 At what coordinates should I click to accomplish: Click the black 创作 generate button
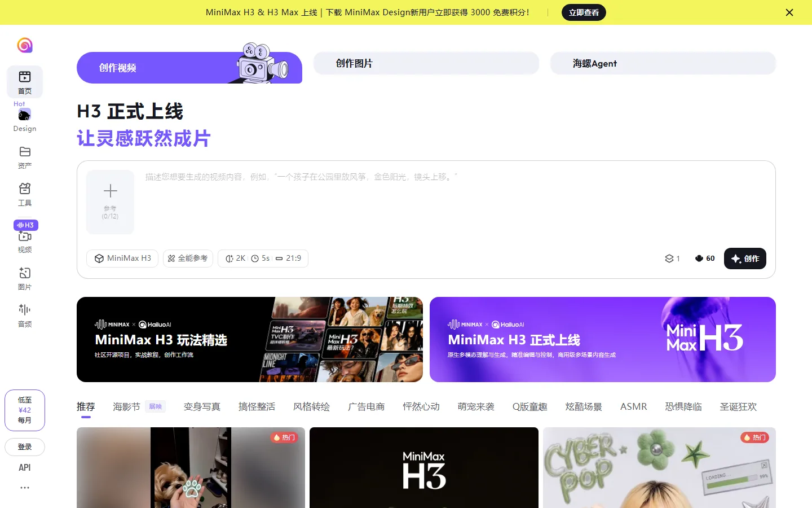tap(745, 259)
